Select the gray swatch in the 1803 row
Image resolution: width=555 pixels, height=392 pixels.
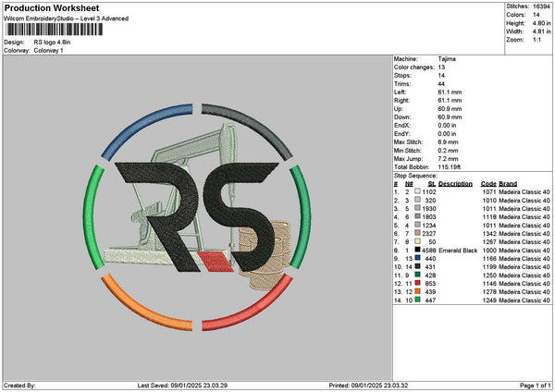point(418,216)
